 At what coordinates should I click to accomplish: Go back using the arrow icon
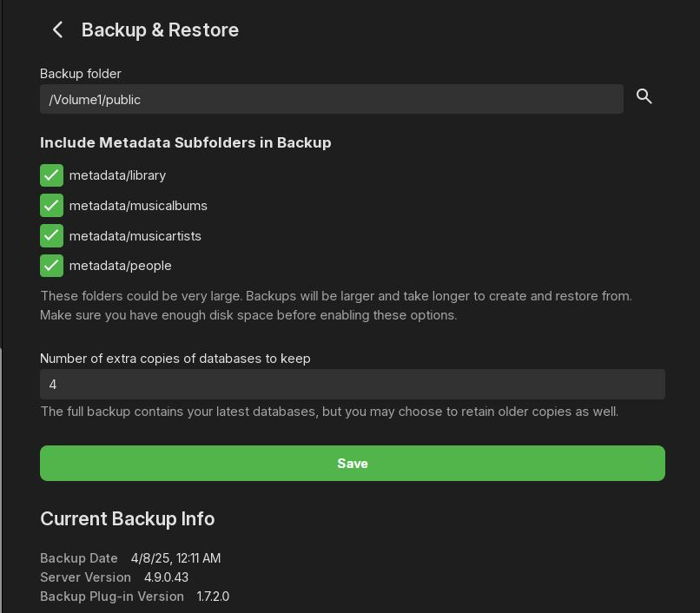tap(58, 30)
